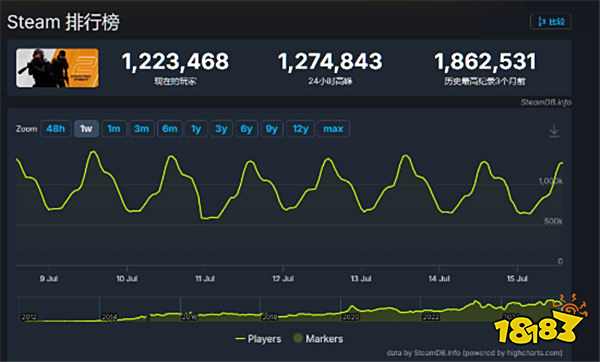Click the 11 Jul axis label

point(205,279)
